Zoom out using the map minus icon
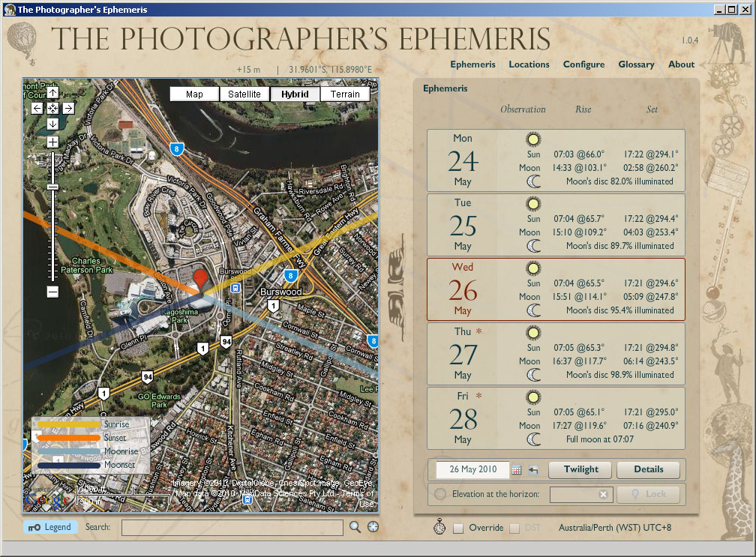756x557 pixels. tap(53, 292)
